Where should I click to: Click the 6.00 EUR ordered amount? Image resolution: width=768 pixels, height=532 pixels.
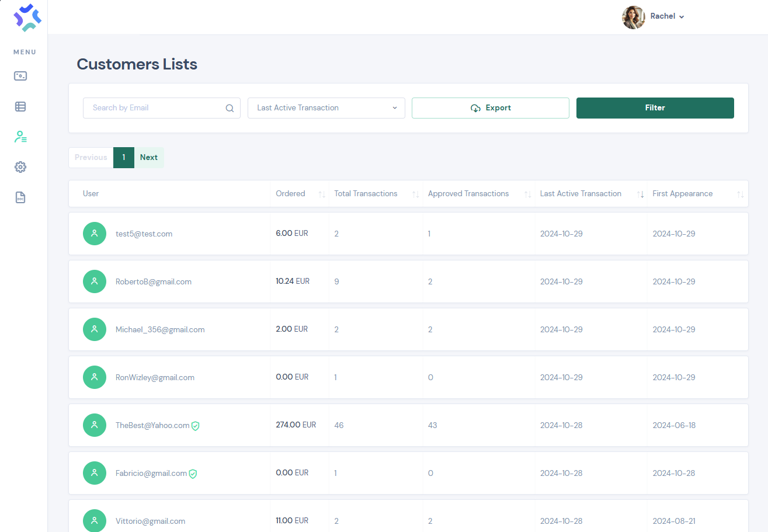(x=292, y=234)
